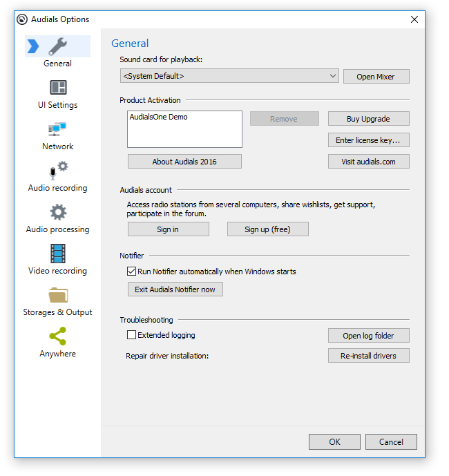449x476 pixels.
Task: Select AudialsOne Demo in activation list
Action: (158, 117)
